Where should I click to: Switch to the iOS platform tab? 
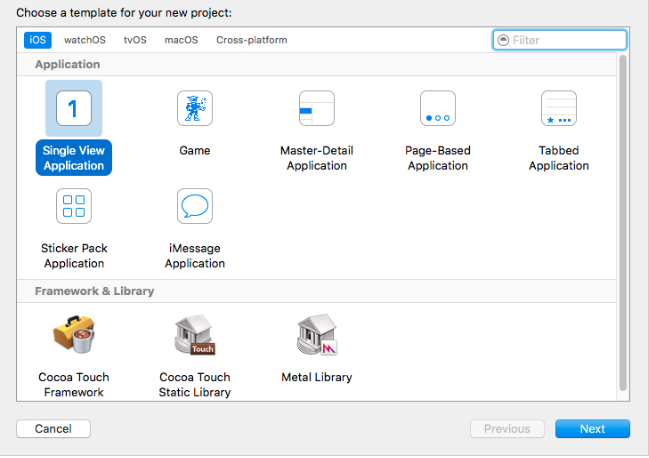pyautogui.click(x=38, y=40)
